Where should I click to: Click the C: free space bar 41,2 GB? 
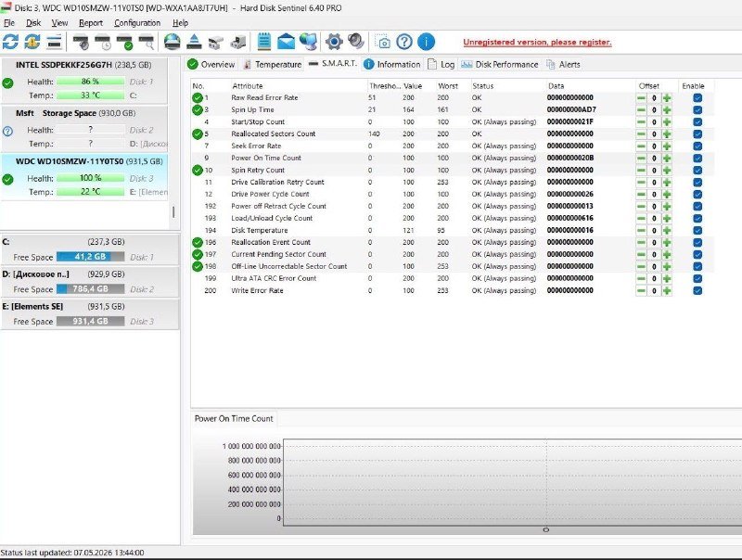tap(90, 257)
